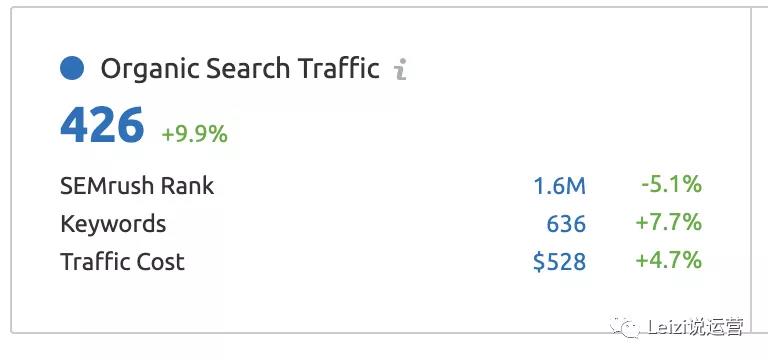The image size is (768, 360).
Task: Click the WeChat logo watermark icon
Action: pyautogui.click(x=624, y=326)
